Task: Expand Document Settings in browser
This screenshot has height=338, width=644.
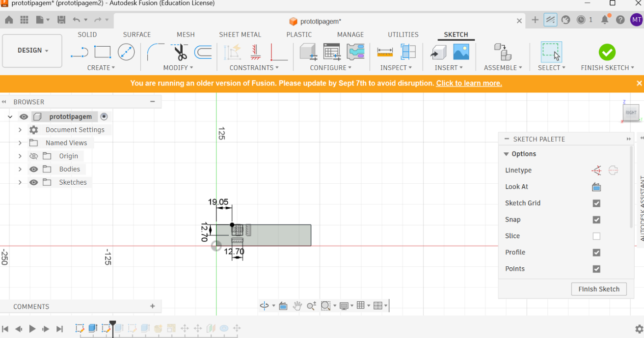Action: (20, 130)
